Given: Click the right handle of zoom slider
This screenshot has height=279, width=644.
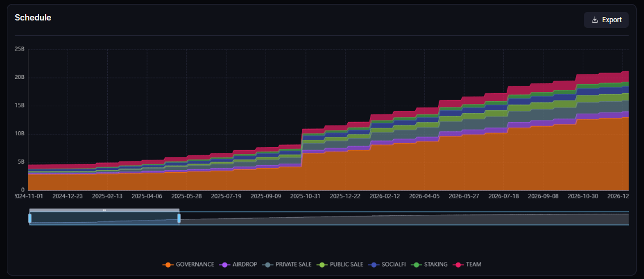Looking at the screenshot, I should click(x=179, y=218).
